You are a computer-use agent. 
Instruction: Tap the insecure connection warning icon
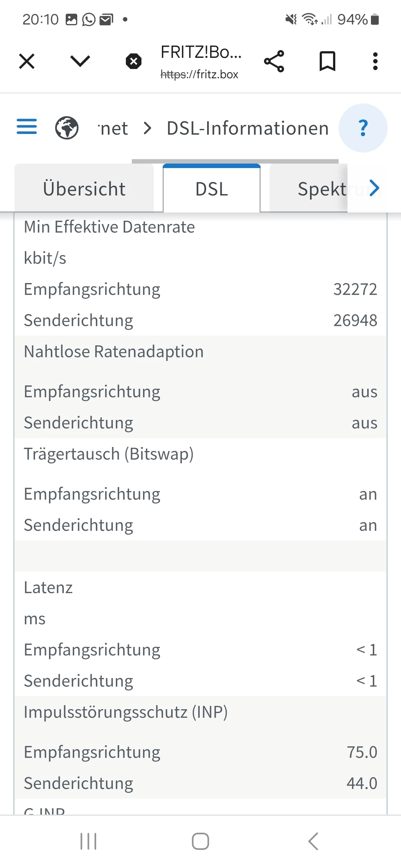point(134,61)
